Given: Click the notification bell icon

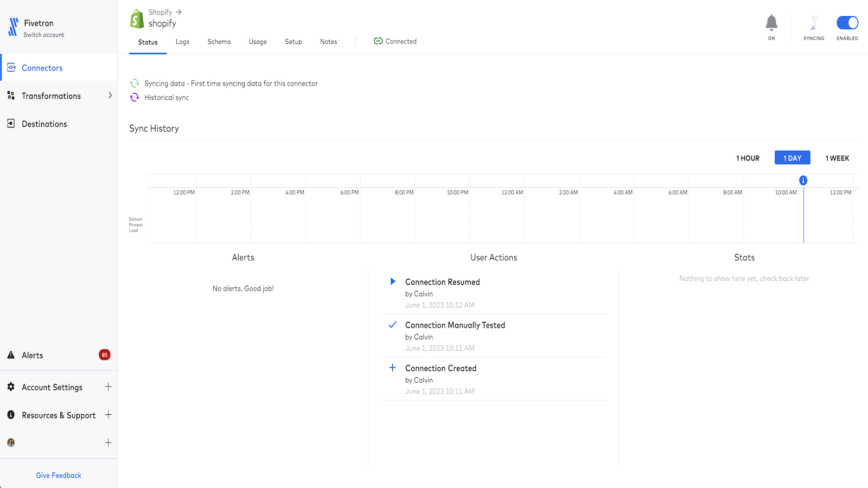Looking at the screenshot, I should click(x=771, y=23).
